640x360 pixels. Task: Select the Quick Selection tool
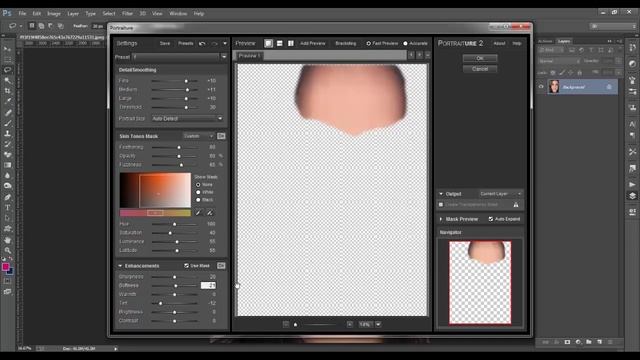7,80
